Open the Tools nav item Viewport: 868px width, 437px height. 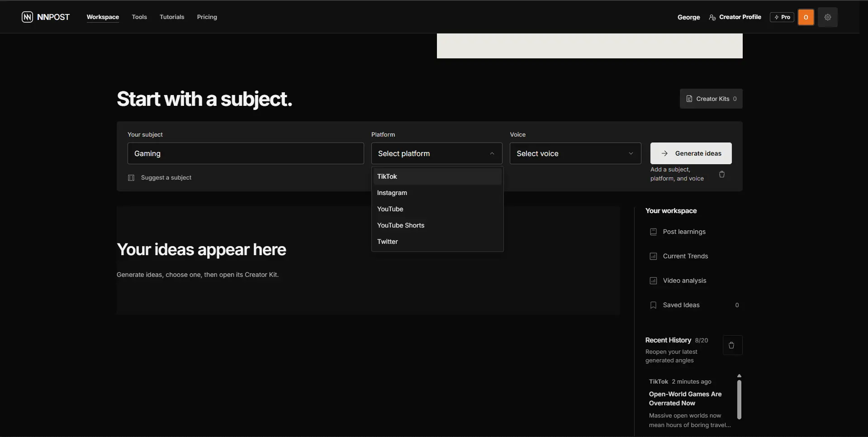pyautogui.click(x=139, y=17)
